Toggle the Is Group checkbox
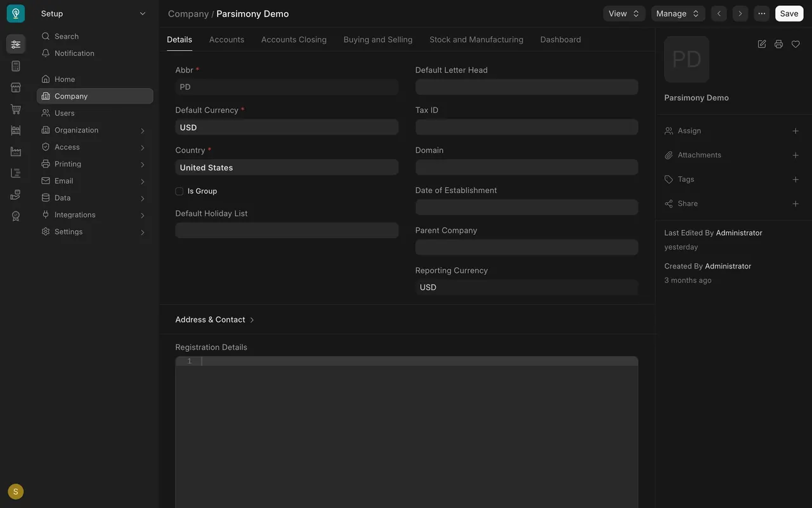 coord(180,191)
